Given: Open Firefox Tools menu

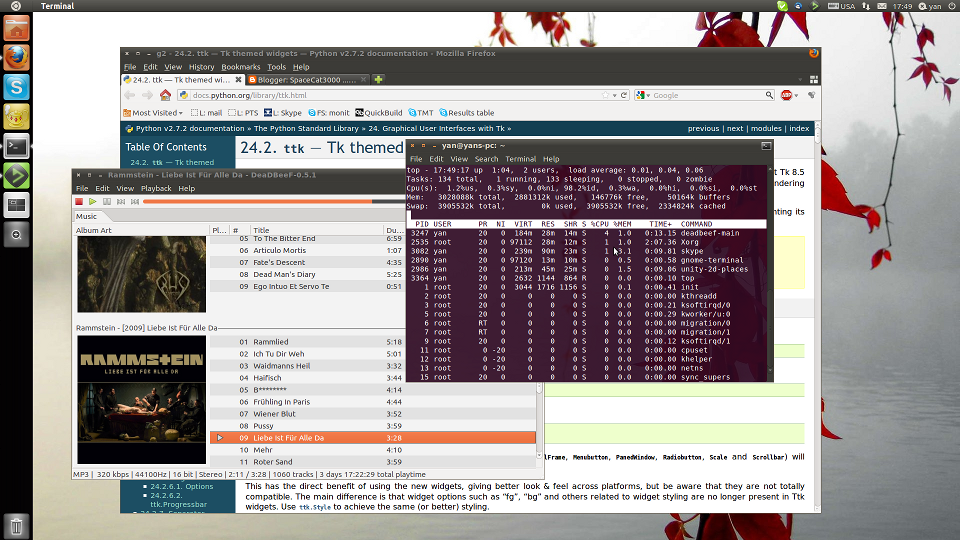Looking at the screenshot, I should 276,67.
